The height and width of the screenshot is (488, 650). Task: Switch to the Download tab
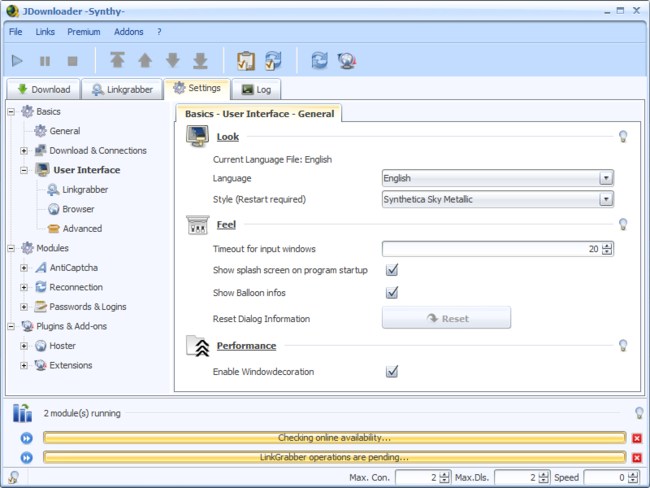pyautogui.click(x=44, y=89)
